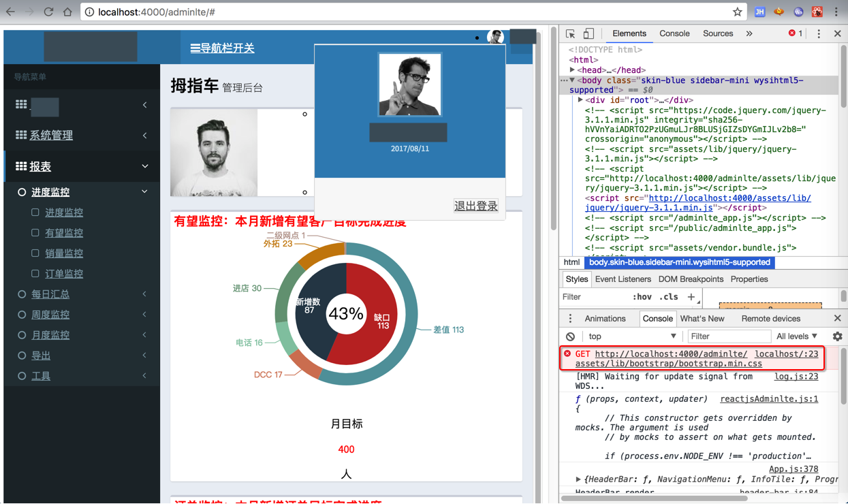
Task: Open the reactjsAdminlte.js:1 source link
Action: coord(769,399)
